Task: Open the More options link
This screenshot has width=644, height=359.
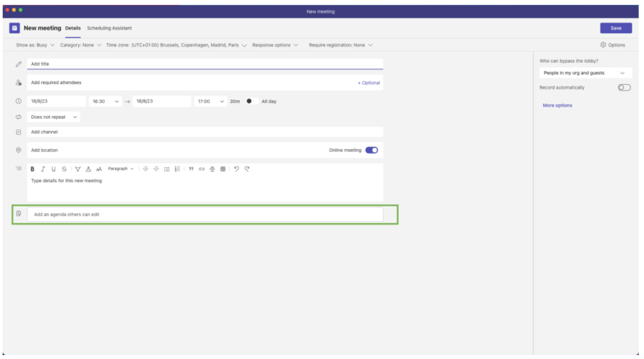Action: pyautogui.click(x=557, y=105)
